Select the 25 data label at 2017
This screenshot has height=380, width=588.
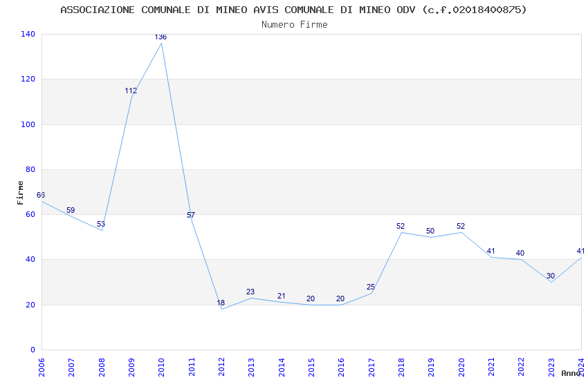point(371,287)
